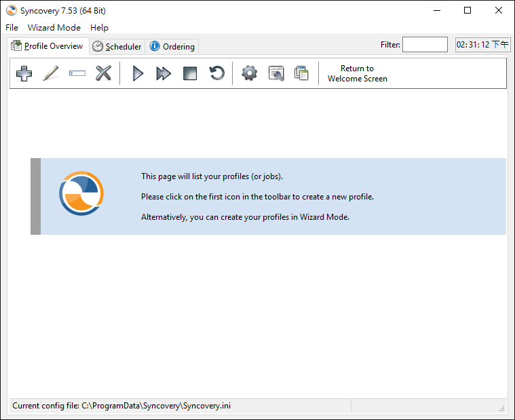
Task: Click the plus icon to add new profile
Action: (24, 73)
